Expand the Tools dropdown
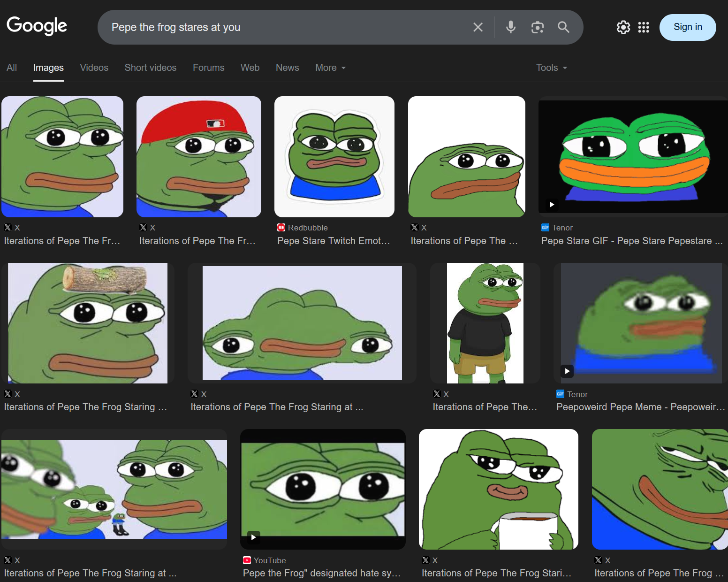 coord(552,68)
